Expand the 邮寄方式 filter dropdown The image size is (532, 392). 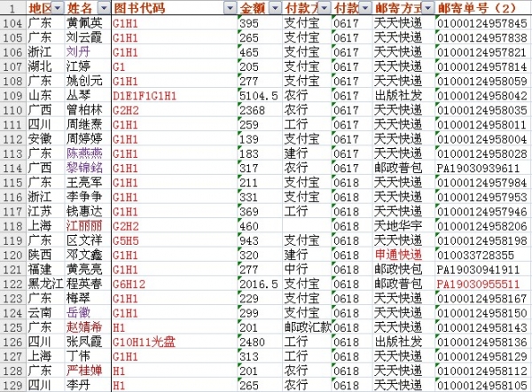pyautogui.click(x=429, y=8)
